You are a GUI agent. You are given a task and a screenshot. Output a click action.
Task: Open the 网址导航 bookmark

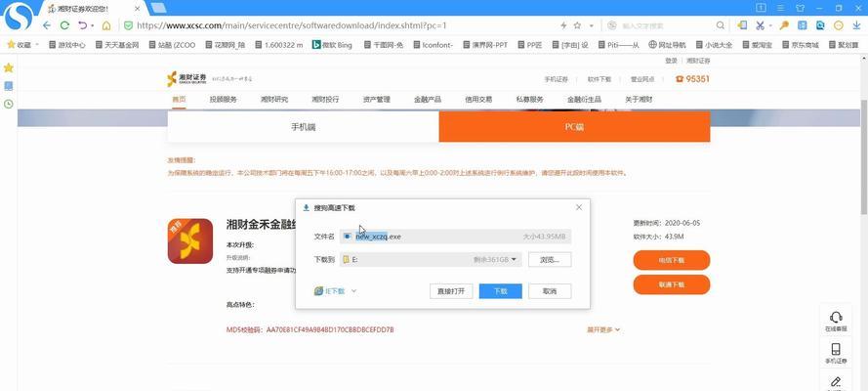(x=667, y=45)
